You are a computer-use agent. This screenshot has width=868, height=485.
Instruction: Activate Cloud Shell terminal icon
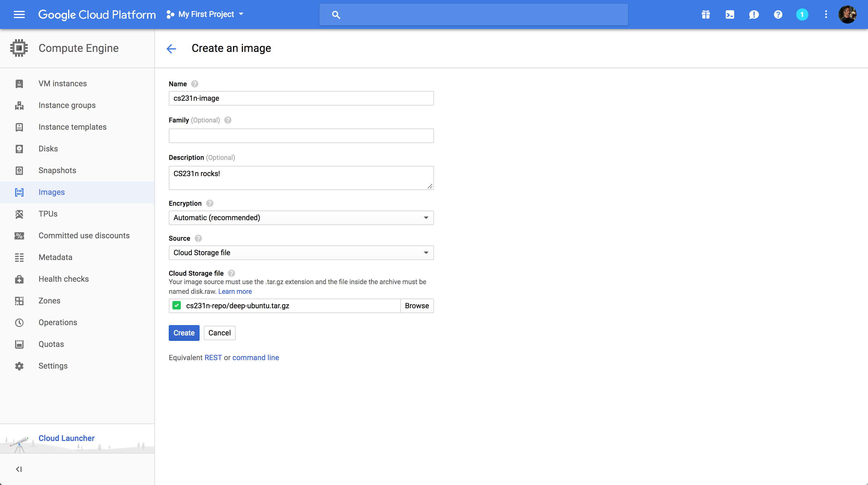point(730,14)
